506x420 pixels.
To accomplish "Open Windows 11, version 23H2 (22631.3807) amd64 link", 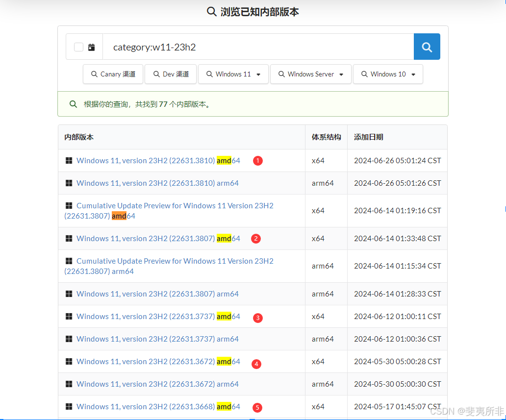I will [x=158, y=239].
